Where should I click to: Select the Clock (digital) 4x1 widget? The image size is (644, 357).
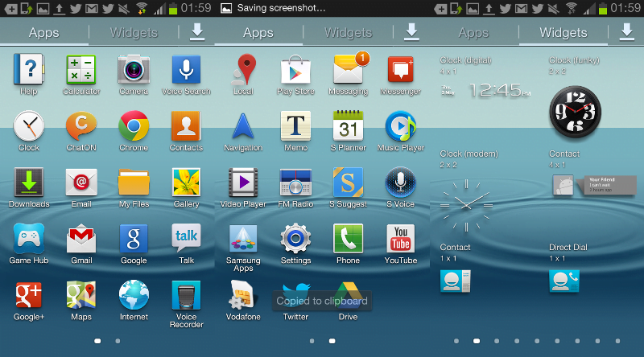485,79
